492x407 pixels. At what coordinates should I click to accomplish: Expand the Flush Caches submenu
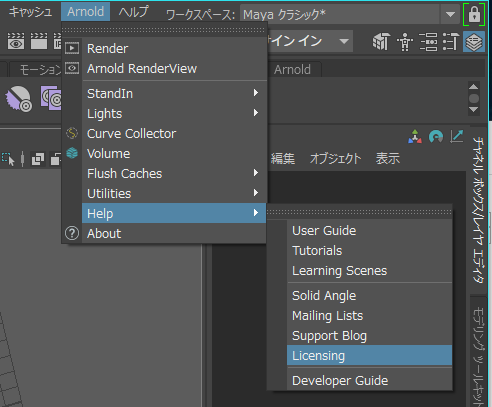[x=174, y=173]
